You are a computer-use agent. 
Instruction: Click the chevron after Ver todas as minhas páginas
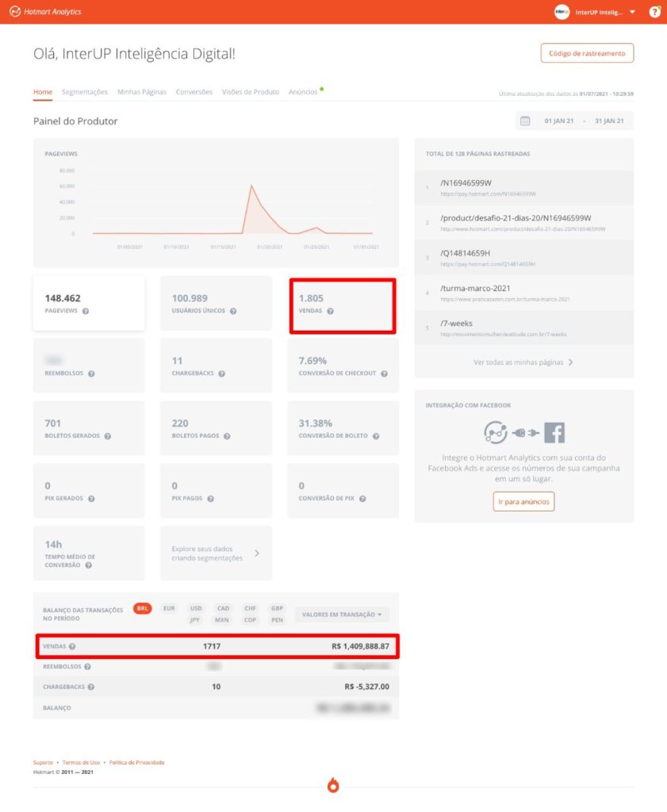click(571, 362)
